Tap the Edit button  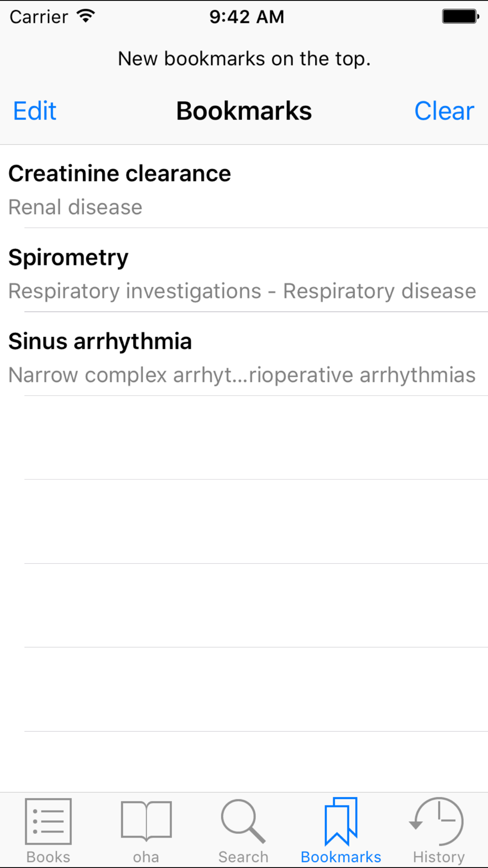pyautogui.click(x=35, y=111)
